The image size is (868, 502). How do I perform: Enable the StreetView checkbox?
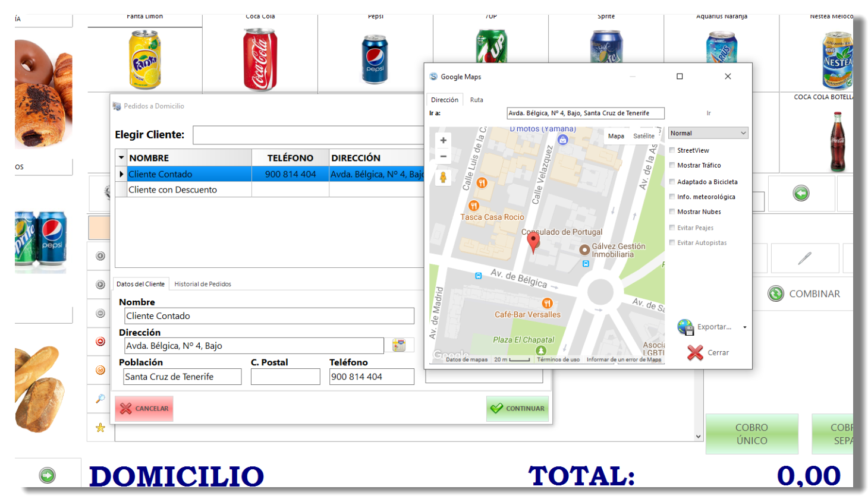[672, 150]
